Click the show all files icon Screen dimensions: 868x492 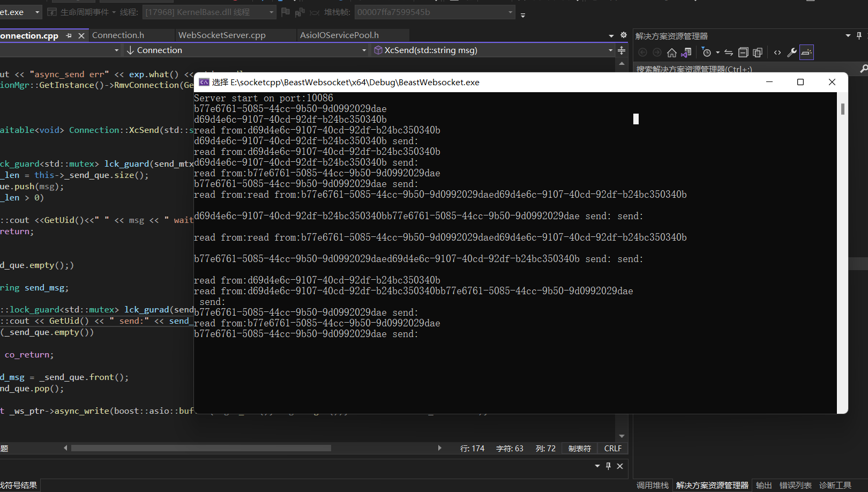click(758, 53)
